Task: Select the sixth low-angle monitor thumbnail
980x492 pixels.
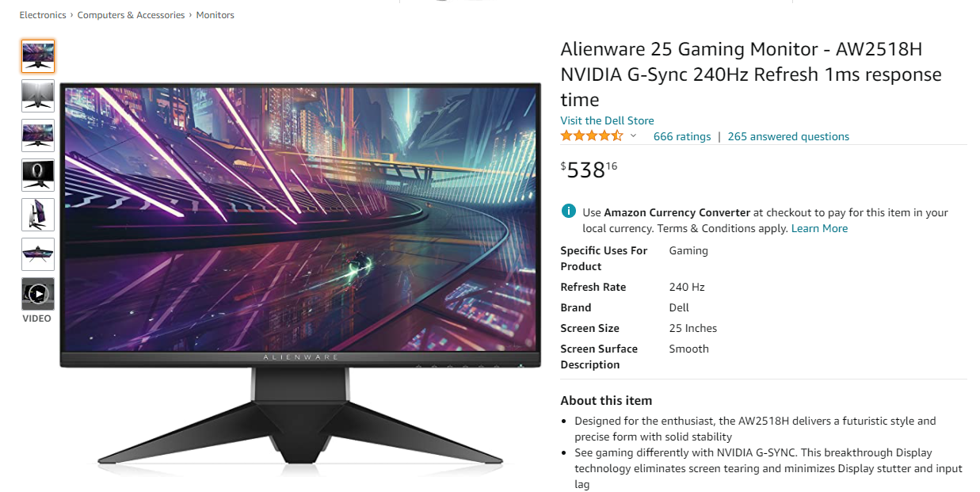Action: [38, 254]
